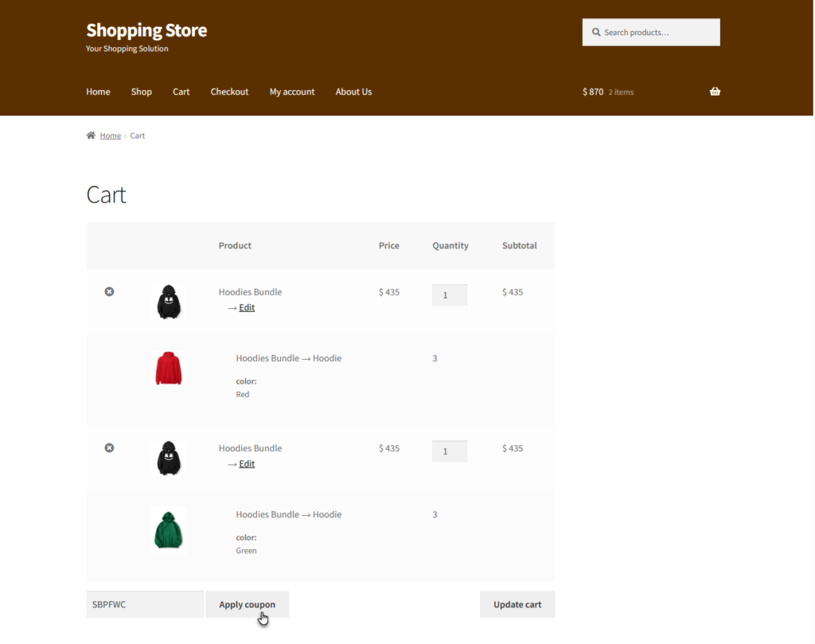Click the Price column header

(388, 246)
